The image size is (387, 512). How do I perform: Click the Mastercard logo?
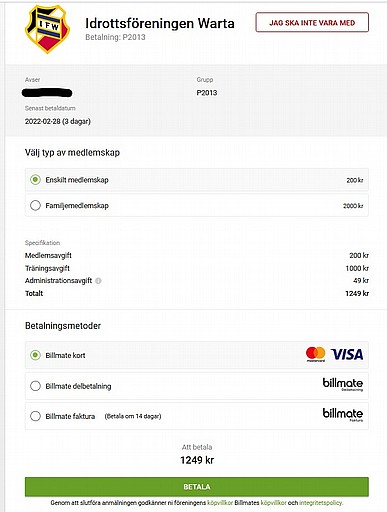coord(315,354)
